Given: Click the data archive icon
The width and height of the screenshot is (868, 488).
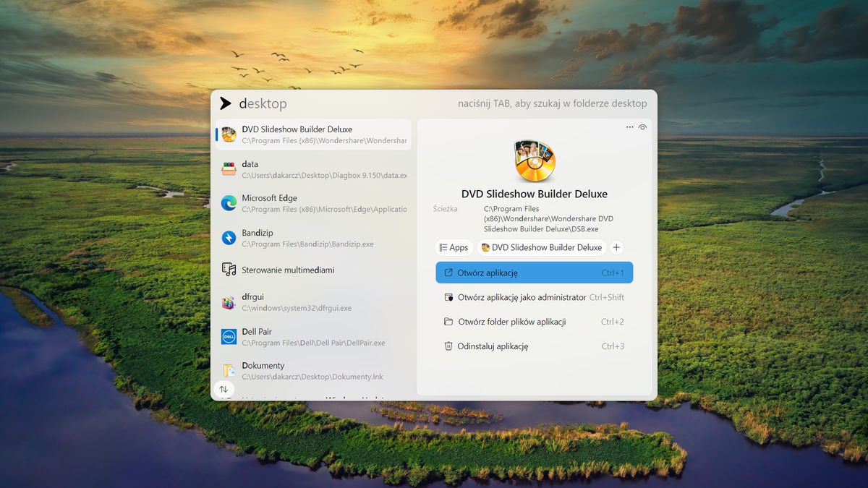Looking at the screenshot, I should [229, 169].
